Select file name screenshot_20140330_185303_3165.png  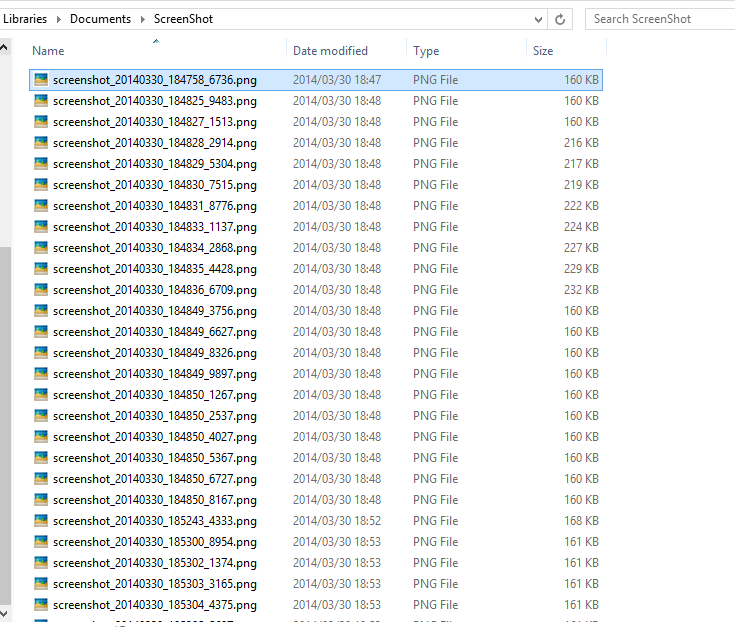pyautogui.click(x=155, y=584)
